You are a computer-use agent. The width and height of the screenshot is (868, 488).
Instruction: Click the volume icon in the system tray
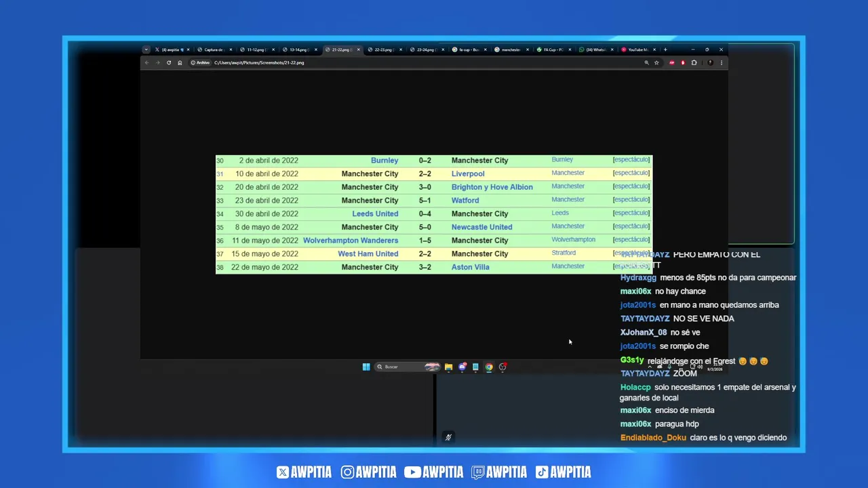[x=699, y=367]
